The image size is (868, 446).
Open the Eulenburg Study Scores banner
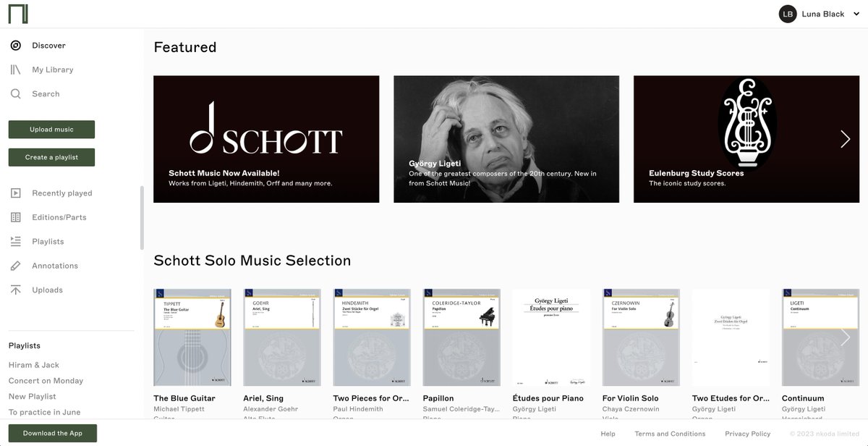pyautogui.click(x=746, y=139)
